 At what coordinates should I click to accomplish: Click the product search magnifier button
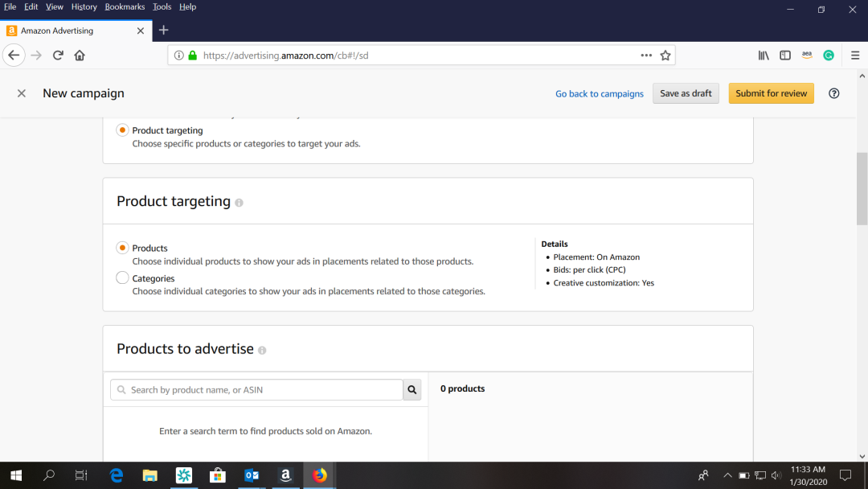coord(412,390)
